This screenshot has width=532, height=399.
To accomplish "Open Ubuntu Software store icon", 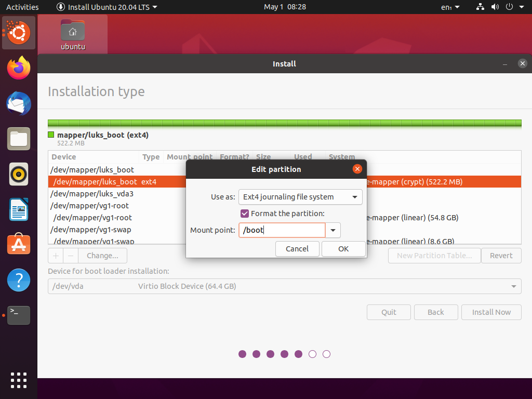I will 19,244.
